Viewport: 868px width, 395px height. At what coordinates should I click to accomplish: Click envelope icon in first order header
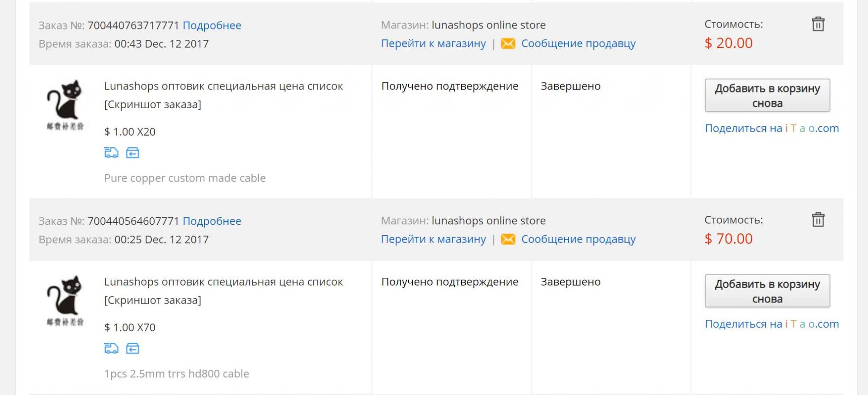pos(508,44)
